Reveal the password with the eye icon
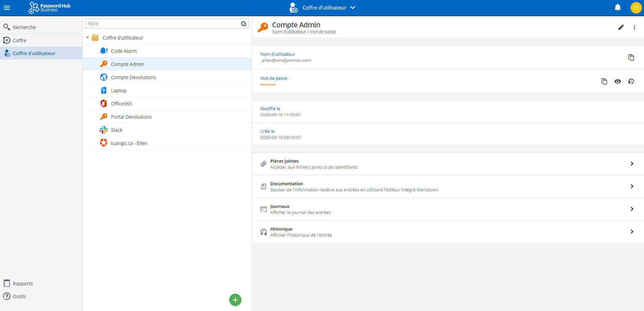Screen dimensions: 644x311 [617, 81]
